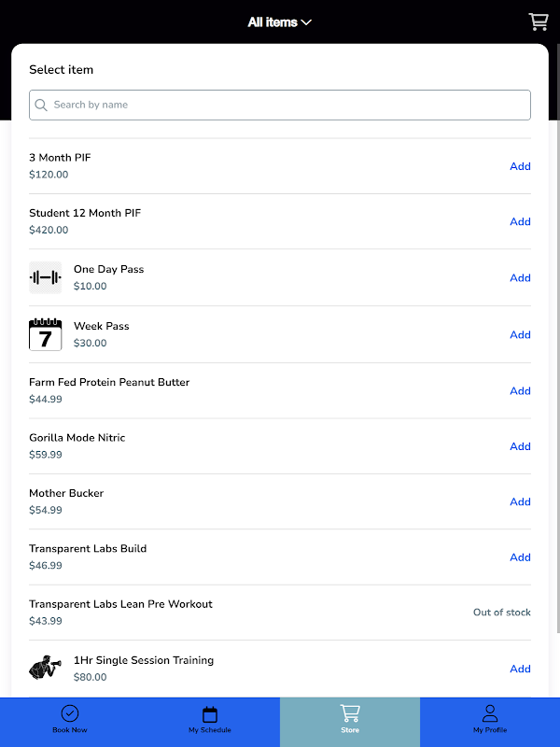
Task: Click the magnifier icon in the search field
Action: [x=41, y=106]
